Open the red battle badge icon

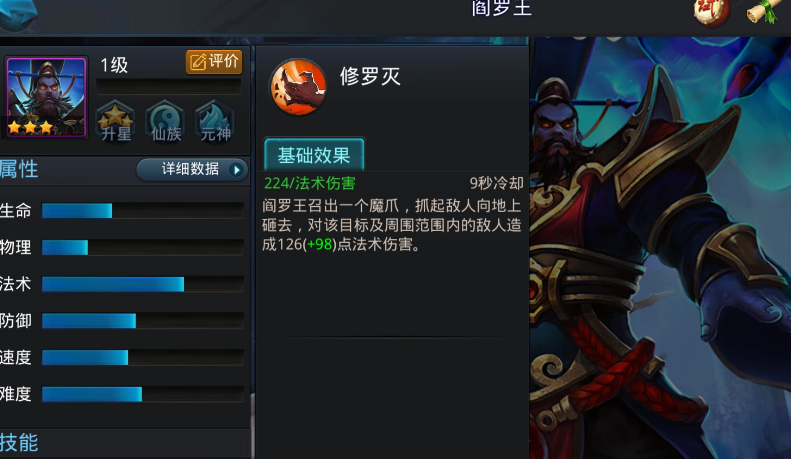pos(712,12)
